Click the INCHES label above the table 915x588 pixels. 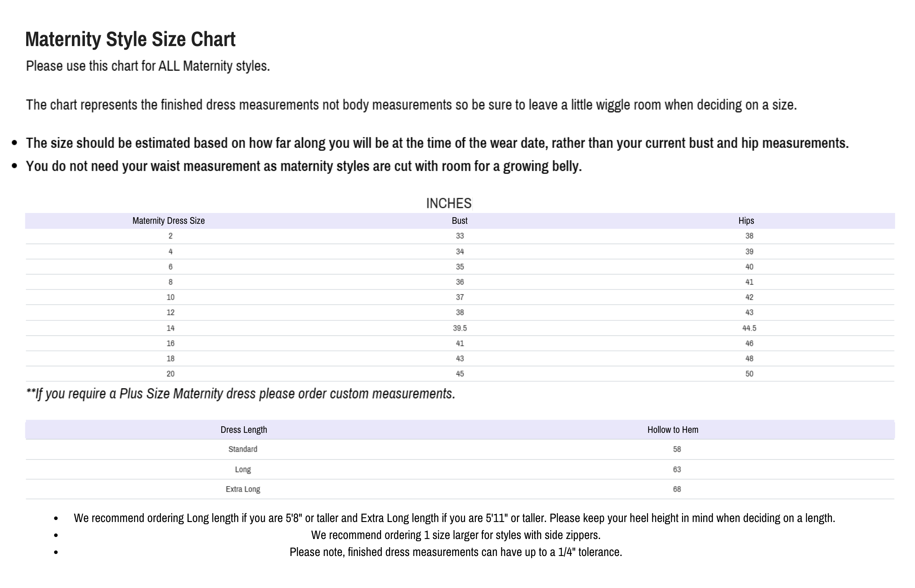pyautogui.click(x=449, y=204)
